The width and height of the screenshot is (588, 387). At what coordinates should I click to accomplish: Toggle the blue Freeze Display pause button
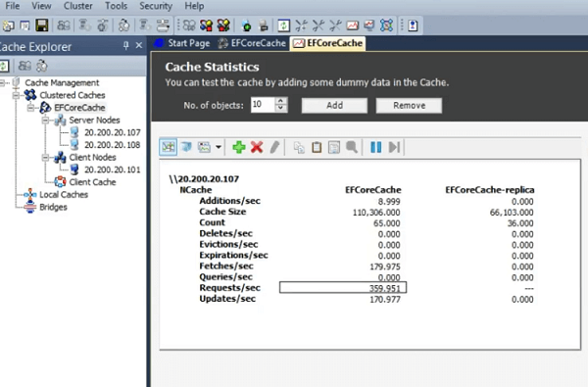click(375, 147)
